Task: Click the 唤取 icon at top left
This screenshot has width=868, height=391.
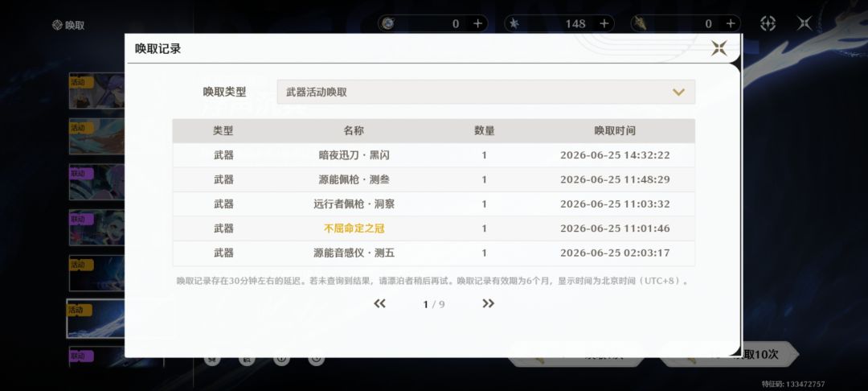Action: click(57, 25)
